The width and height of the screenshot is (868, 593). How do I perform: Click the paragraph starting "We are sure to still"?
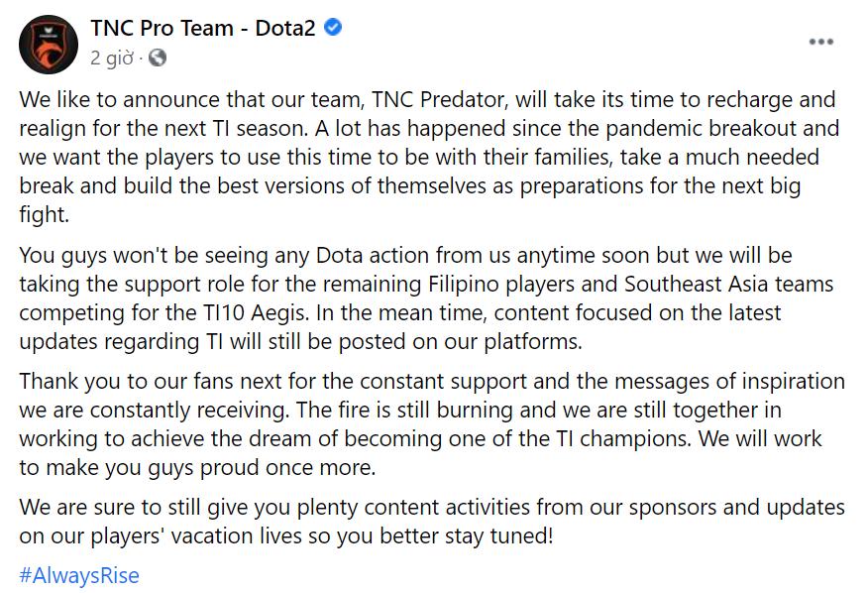click(x=428, y=522)
